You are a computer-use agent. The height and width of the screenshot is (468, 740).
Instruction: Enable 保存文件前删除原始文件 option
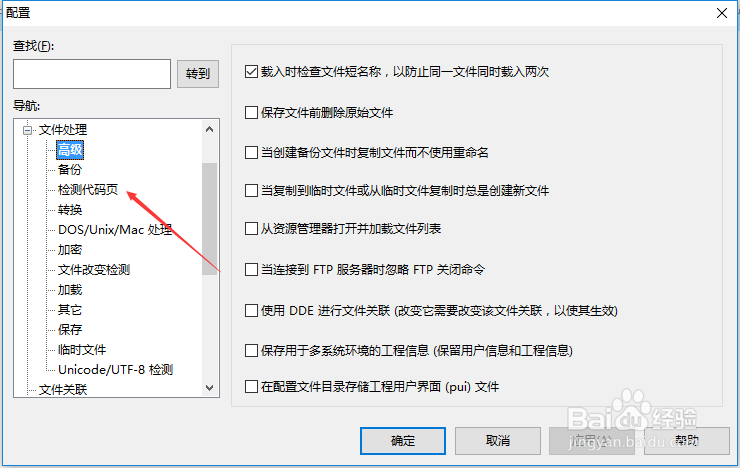point(251,113)
